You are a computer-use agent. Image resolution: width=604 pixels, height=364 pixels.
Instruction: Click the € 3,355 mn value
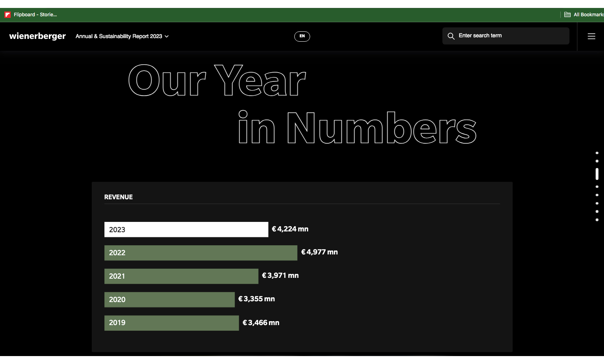257,299
